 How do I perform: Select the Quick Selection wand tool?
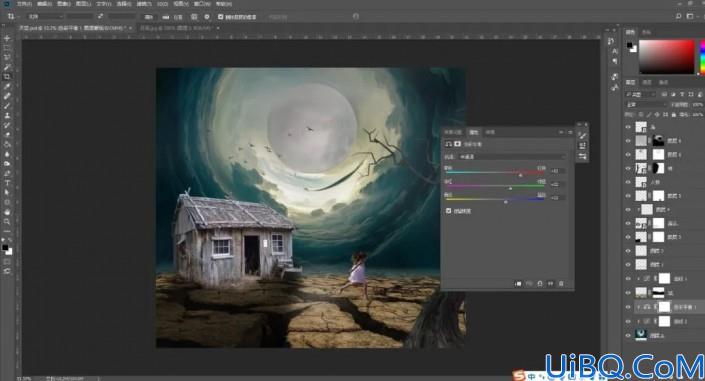coord(7,67)
